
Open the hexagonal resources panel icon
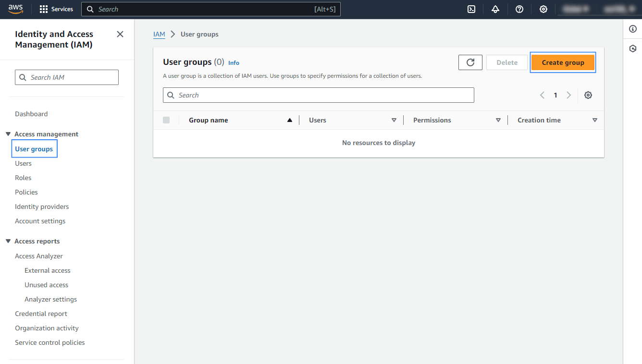(632, 49)
